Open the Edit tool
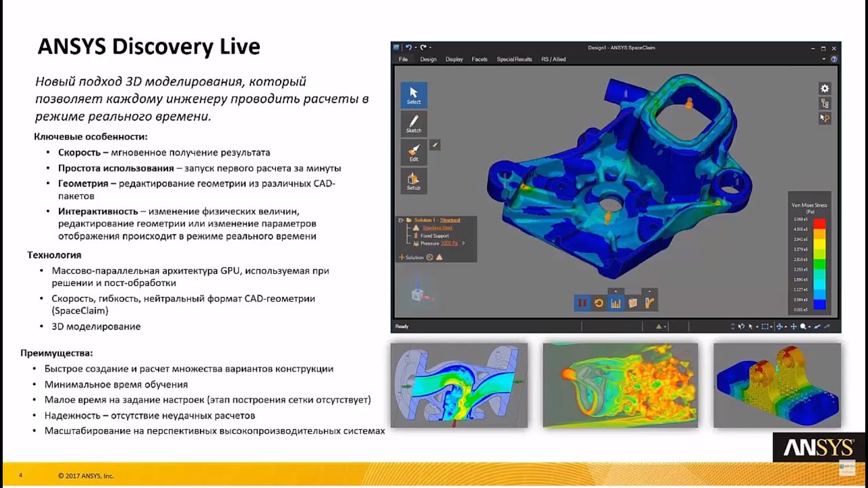868x488 pixels. pos(414,152)
